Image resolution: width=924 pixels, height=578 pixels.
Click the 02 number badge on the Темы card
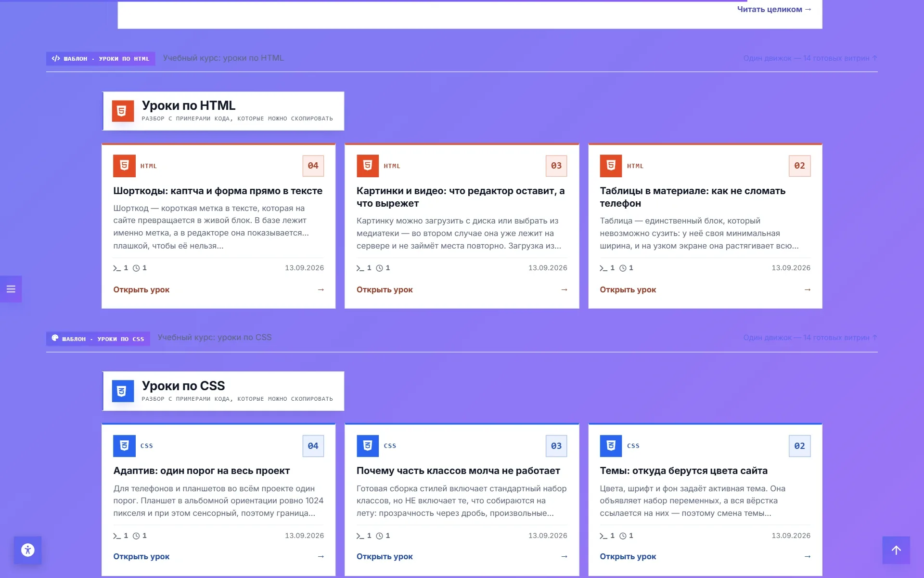coord(799,446)
